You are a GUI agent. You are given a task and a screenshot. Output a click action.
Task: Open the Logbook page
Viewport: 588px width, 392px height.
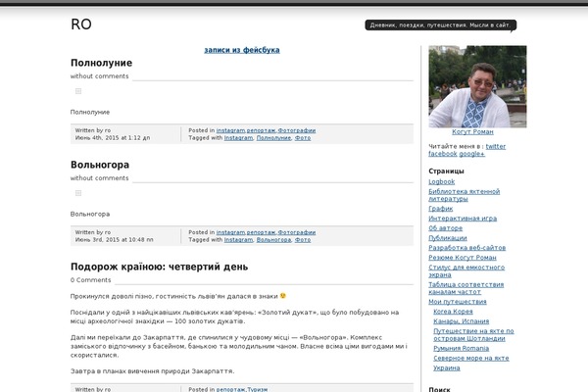pos(441,182)
